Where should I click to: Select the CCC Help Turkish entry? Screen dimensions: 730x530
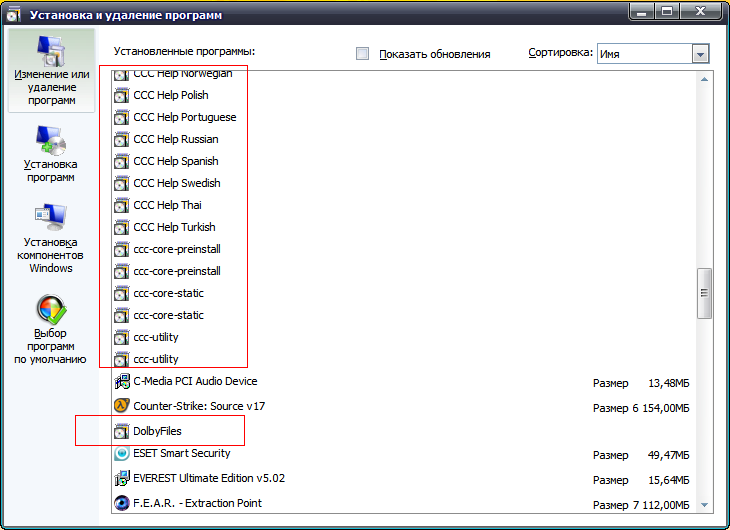175,227
